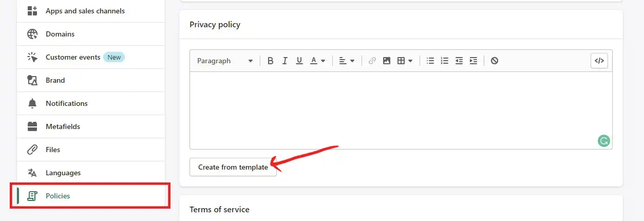Click the Brand icon in sidebar
The height and width of the screenshot is (221, 644).
(32, 80)
